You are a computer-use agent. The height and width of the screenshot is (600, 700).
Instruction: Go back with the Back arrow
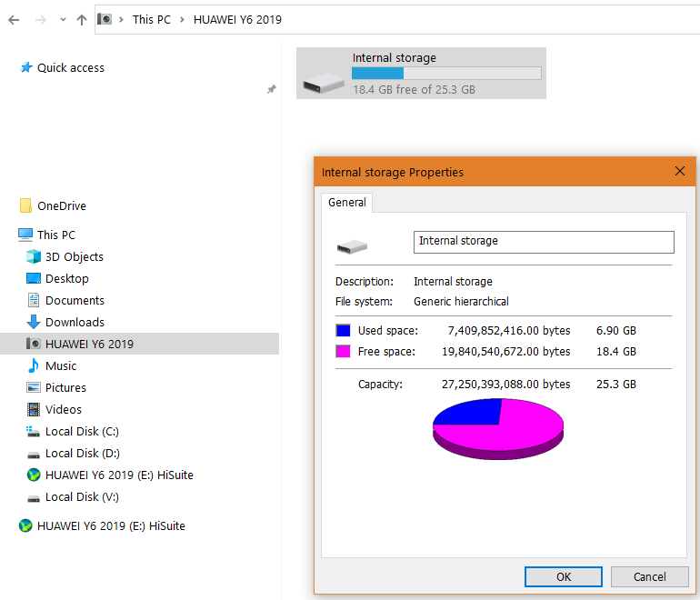[x=14, y=20]
